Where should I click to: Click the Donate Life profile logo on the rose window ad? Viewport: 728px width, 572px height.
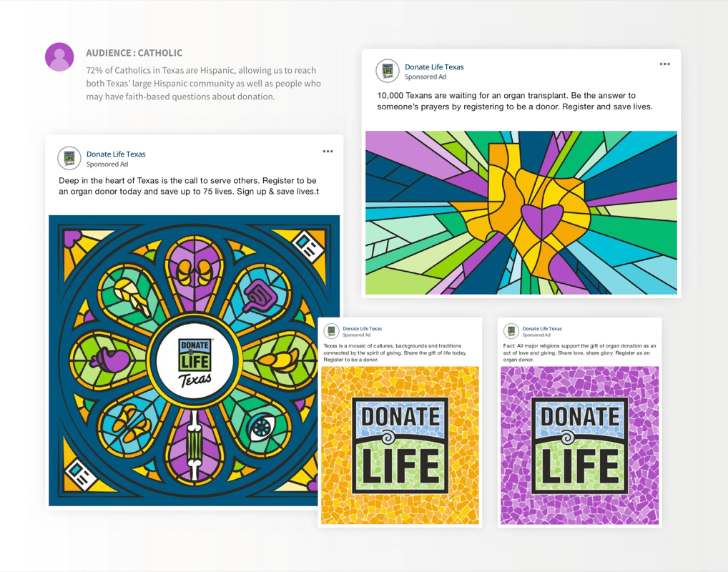[x=69, y=158]
